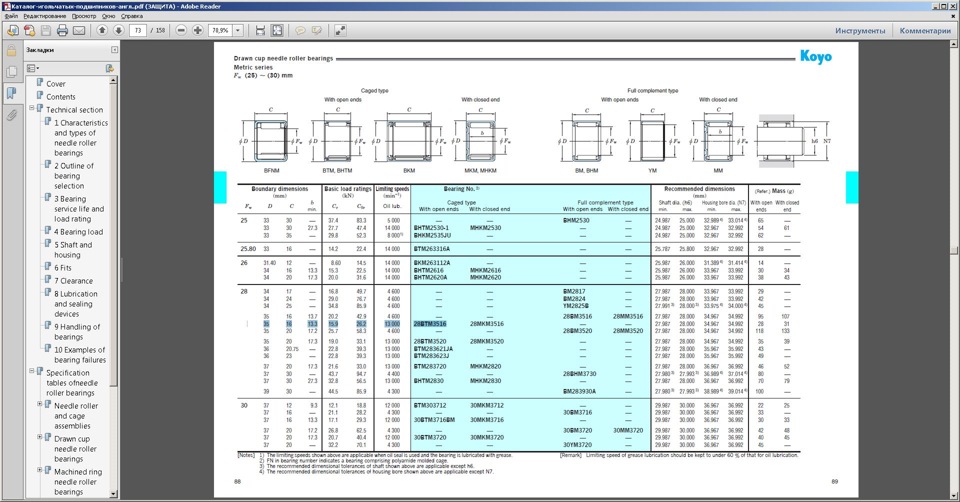Expand the Machined ring needle roller bearings node

pyautogui.click(x=40, y=470)
